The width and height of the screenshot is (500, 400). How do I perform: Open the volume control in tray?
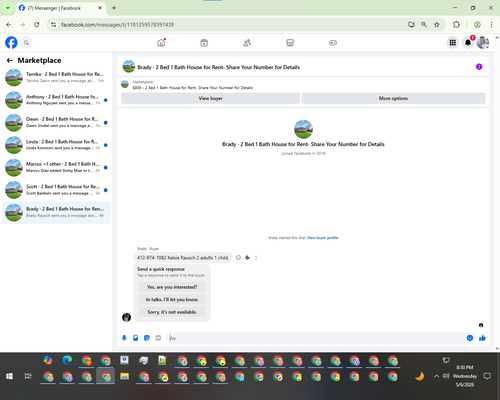446,376
